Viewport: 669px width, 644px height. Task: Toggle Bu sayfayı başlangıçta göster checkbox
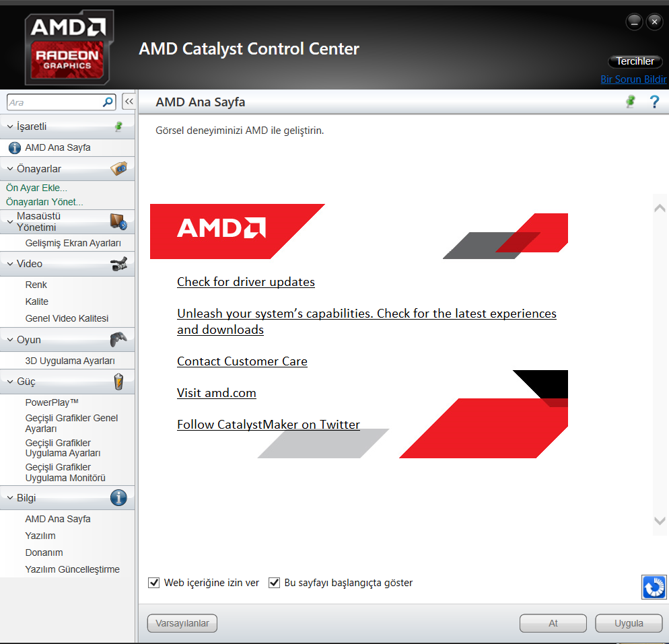[x=274, y=583]
